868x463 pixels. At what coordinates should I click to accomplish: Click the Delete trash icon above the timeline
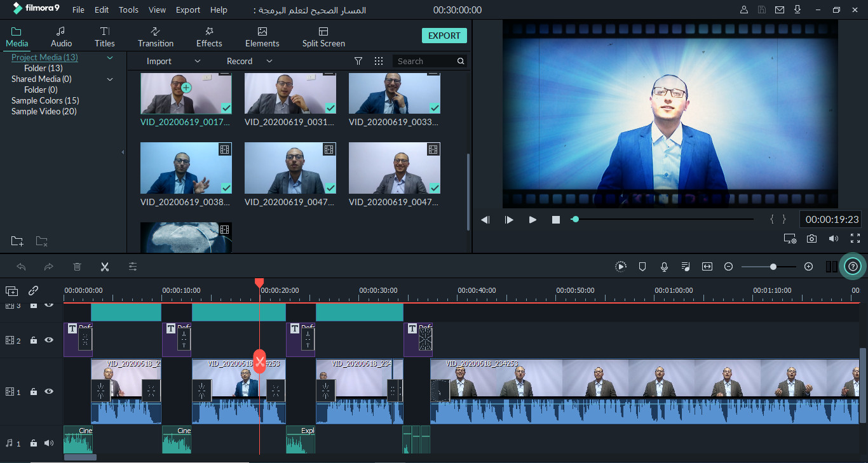click(x=77, y=266)
